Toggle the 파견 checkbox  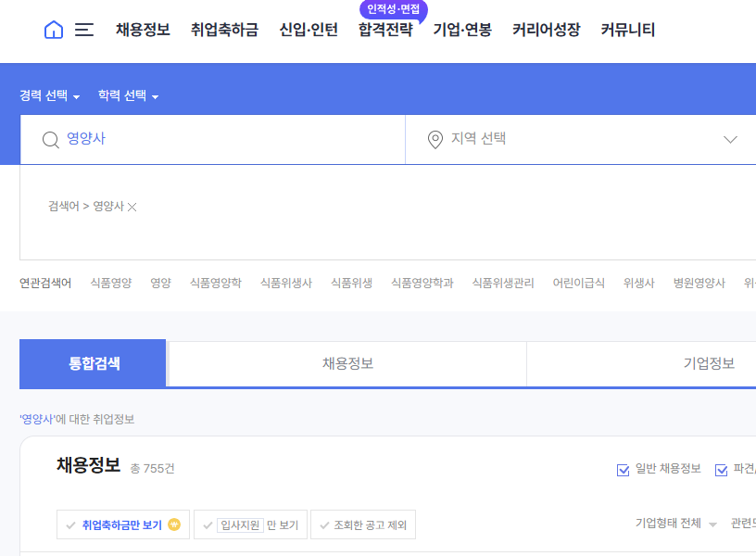click(x=722, y=469)
